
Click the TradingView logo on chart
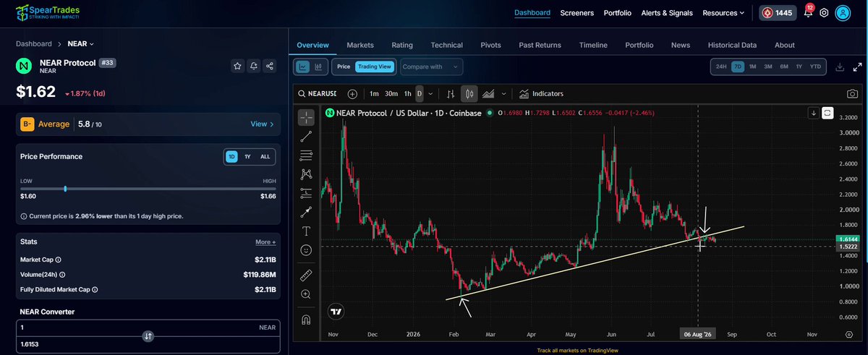(x=336, y=312)
